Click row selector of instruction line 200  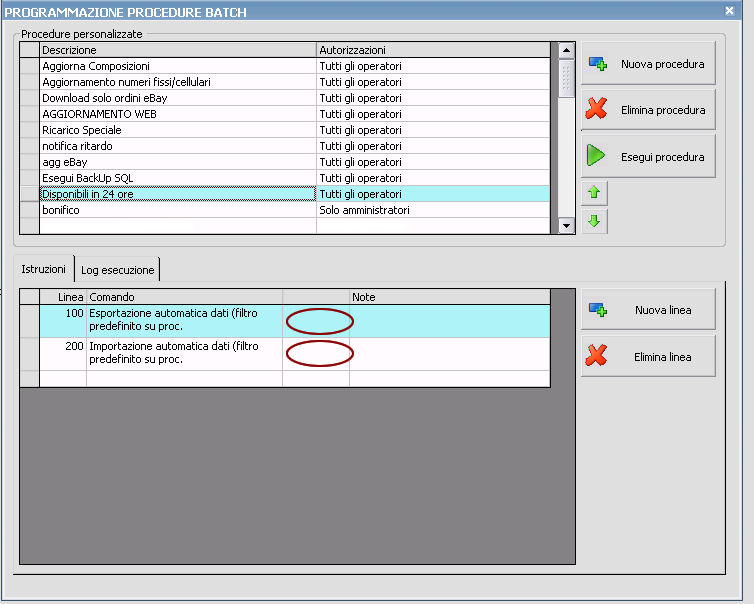tap(30, 354)
